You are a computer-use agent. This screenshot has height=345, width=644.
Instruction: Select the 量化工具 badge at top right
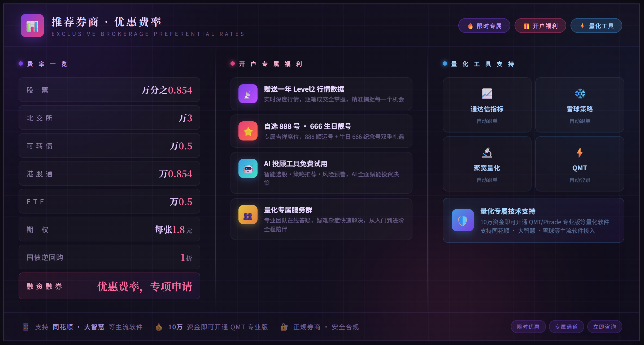[596, 25]
